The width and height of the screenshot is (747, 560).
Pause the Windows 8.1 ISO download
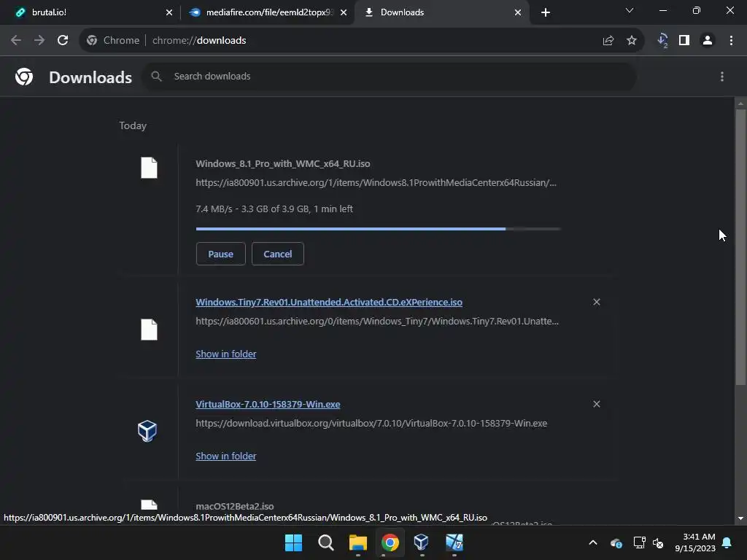[x=220, y=254]
